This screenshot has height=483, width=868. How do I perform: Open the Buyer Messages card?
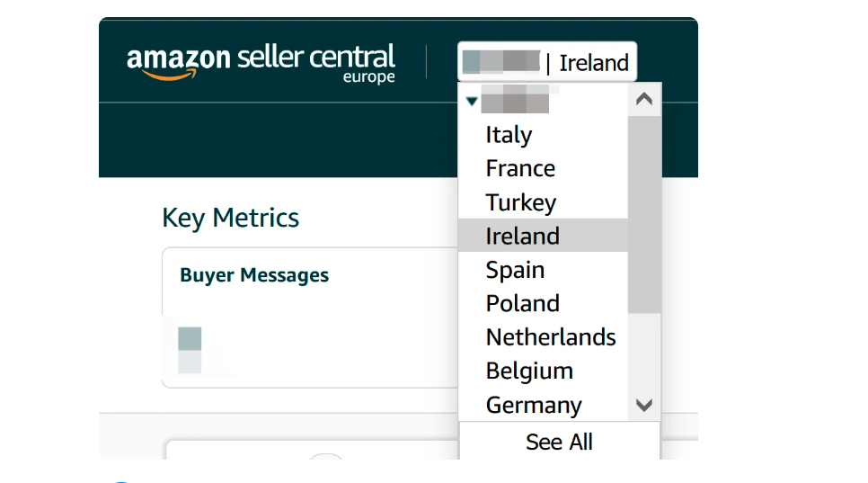310,318
